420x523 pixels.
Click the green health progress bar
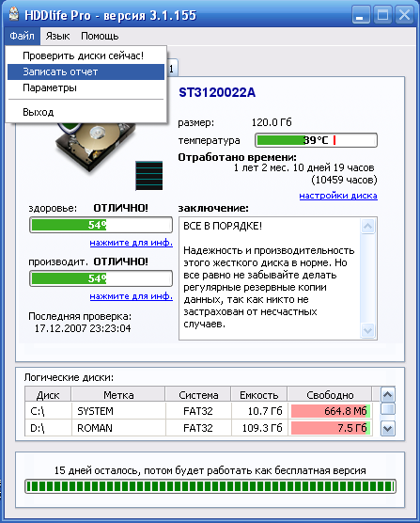(101, 225)
